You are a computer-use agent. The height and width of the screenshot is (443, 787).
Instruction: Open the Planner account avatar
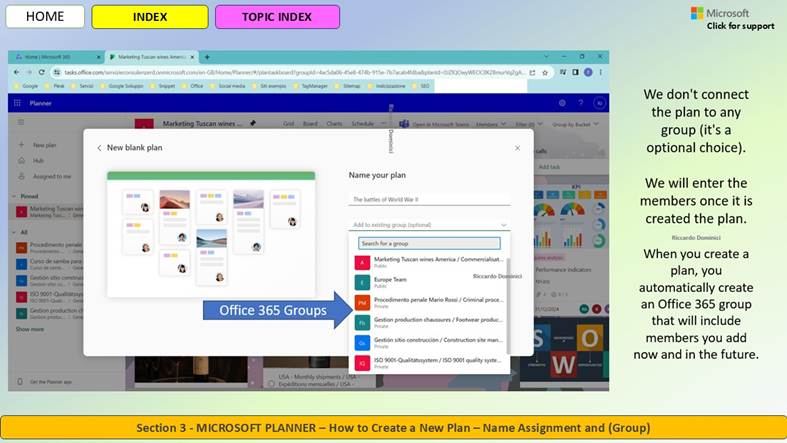pos(599,103)
